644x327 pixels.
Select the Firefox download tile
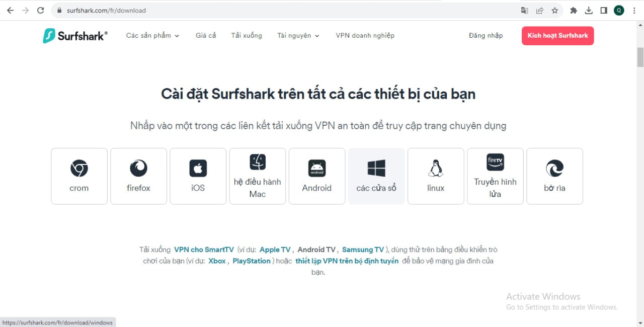point(138,176)
